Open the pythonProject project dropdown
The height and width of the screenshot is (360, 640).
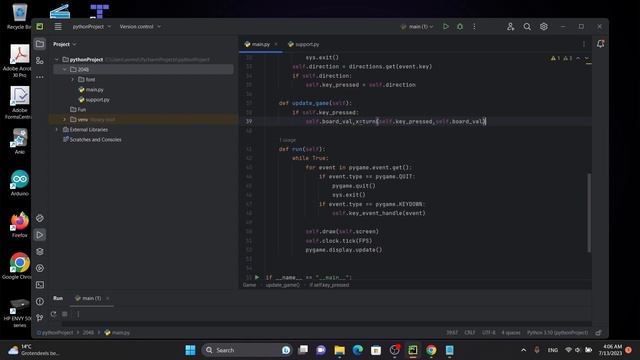tap(91, 27)
